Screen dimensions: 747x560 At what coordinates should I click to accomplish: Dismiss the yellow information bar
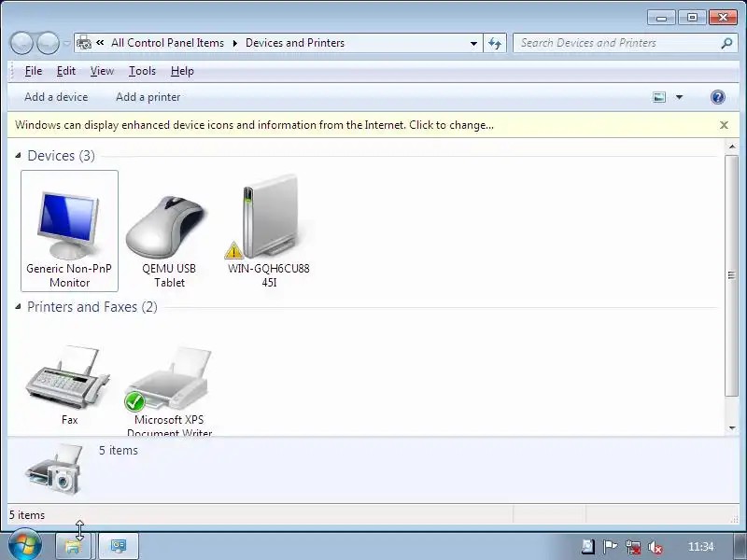coord(724,125)
